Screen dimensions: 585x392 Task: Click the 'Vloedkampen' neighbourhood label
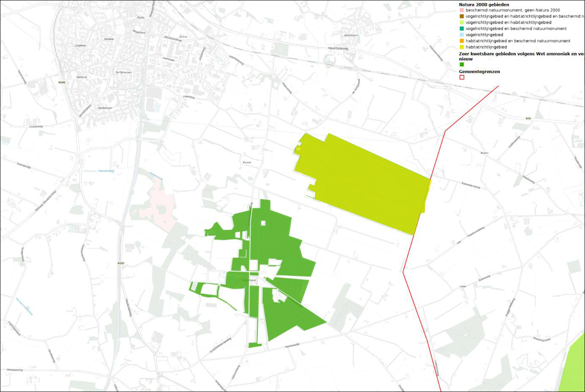click(104, 108)
